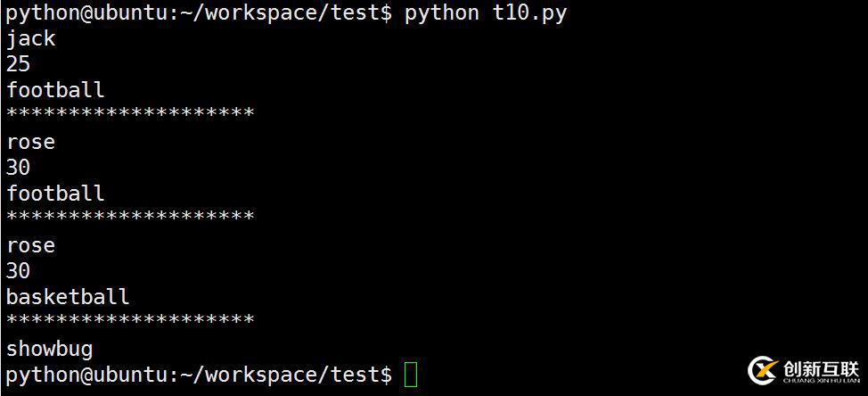Click the 创新互联 watermark text
The image size is (868, 396).
tap(821, 367)
